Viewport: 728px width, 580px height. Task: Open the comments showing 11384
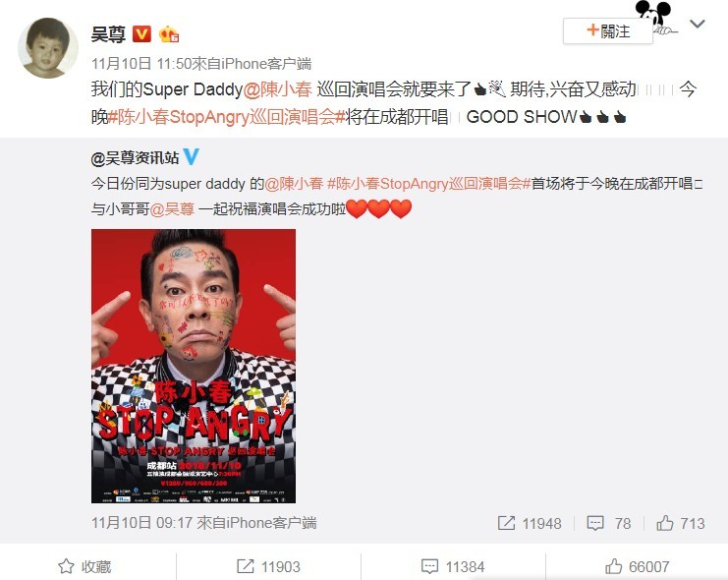[453, 566]
